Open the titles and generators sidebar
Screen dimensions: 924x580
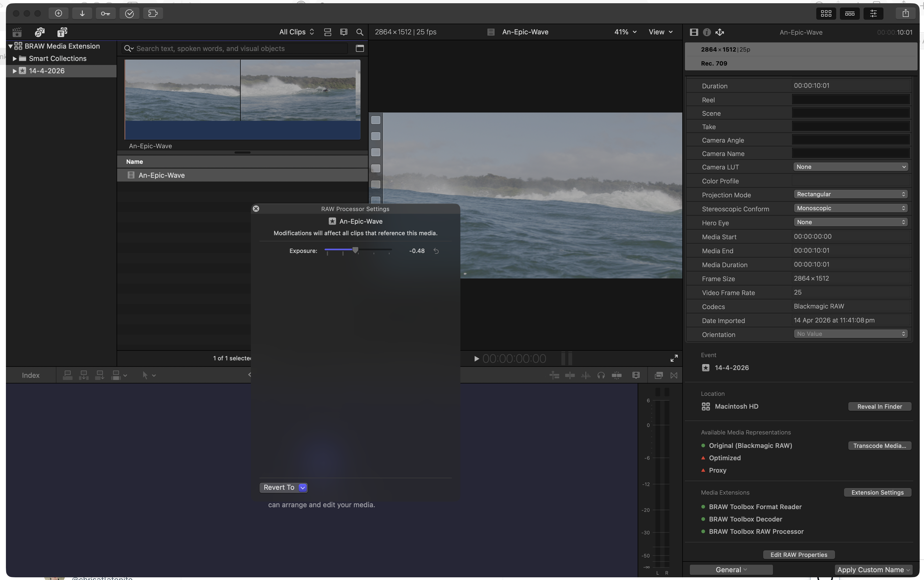pos(62,32)
